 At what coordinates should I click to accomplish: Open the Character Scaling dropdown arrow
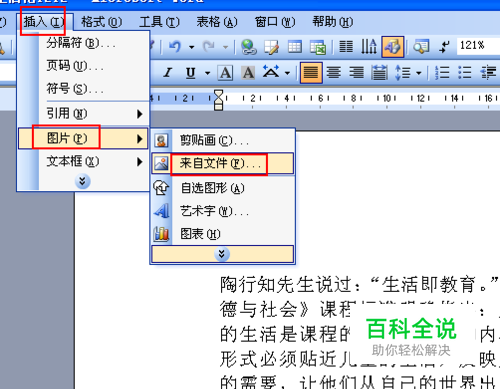click(287, 73)
